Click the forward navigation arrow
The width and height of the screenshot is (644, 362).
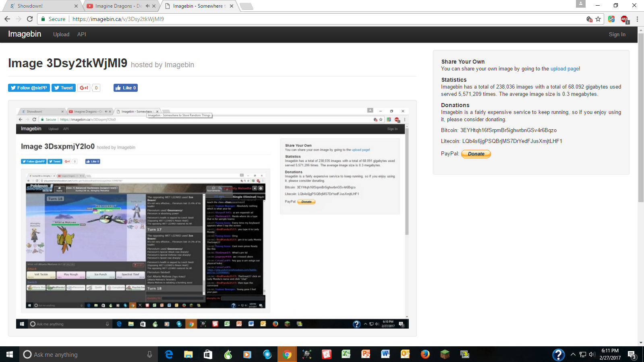[x=19, y=19]
